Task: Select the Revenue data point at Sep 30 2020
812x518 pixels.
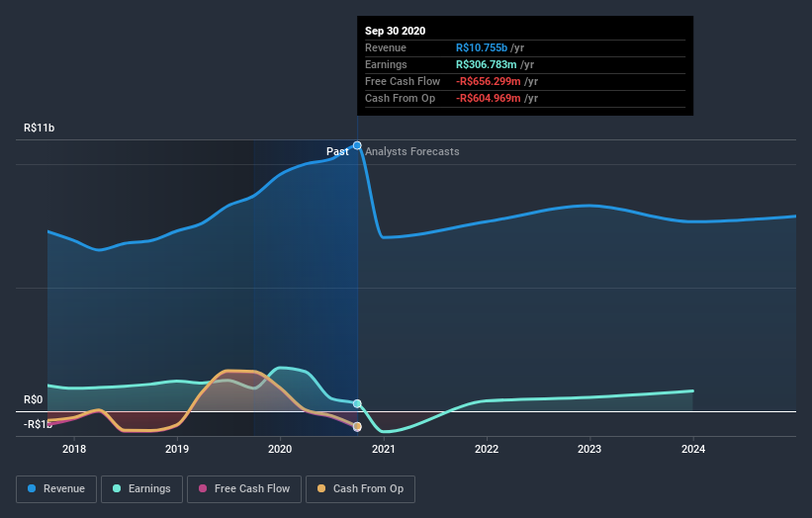Action: [357, 145]
